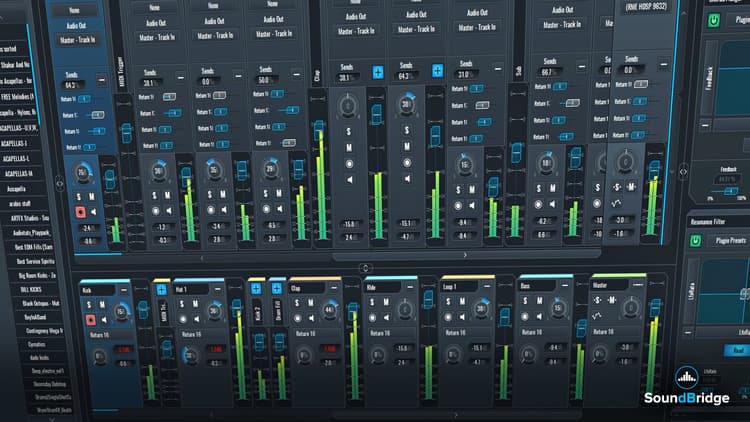750x422 pixels.
Task: Open the RME HDSP 9632 output dropdown
Action: click(645, 7)
